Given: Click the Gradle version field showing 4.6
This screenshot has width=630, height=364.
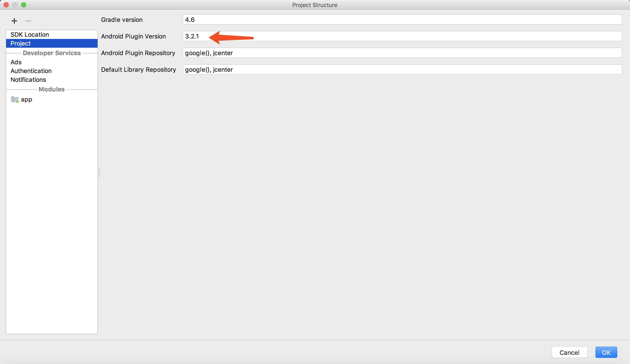Looking at the screenshot, I should pyautogui.click(x=402, y=19).
